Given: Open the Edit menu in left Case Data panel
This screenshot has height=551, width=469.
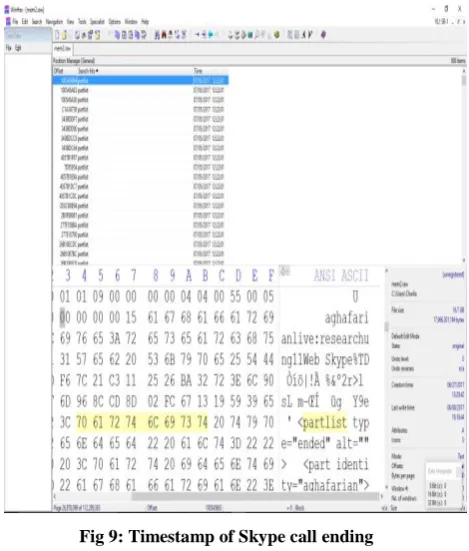Looking at the screenshot, I should [18, 47].
